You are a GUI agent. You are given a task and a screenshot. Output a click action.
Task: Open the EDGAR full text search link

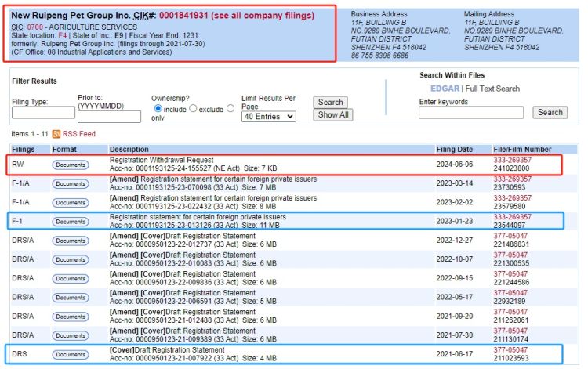click(x=445, y=89)
